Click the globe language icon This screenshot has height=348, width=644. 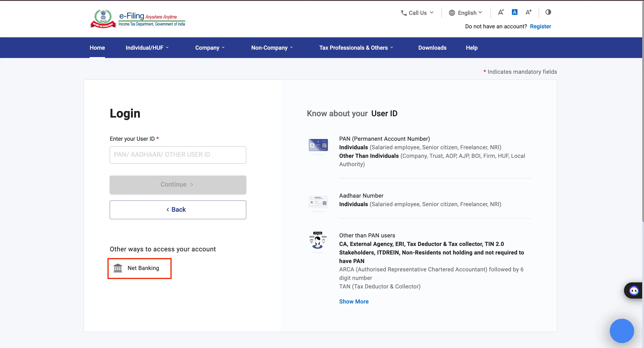pyautogui.click(x=452, y=13)
